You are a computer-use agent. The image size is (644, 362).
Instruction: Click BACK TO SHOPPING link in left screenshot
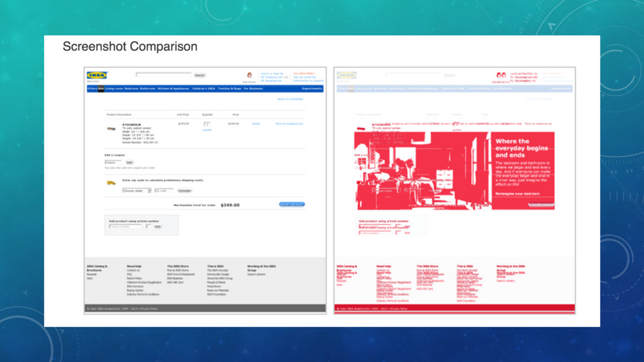290,99
